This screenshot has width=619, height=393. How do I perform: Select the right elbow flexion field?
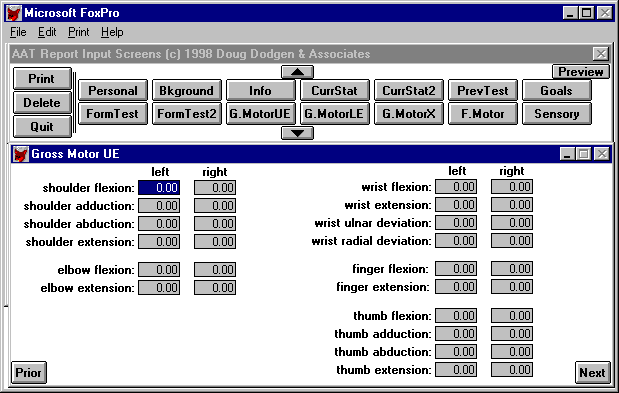pos(215,269)
